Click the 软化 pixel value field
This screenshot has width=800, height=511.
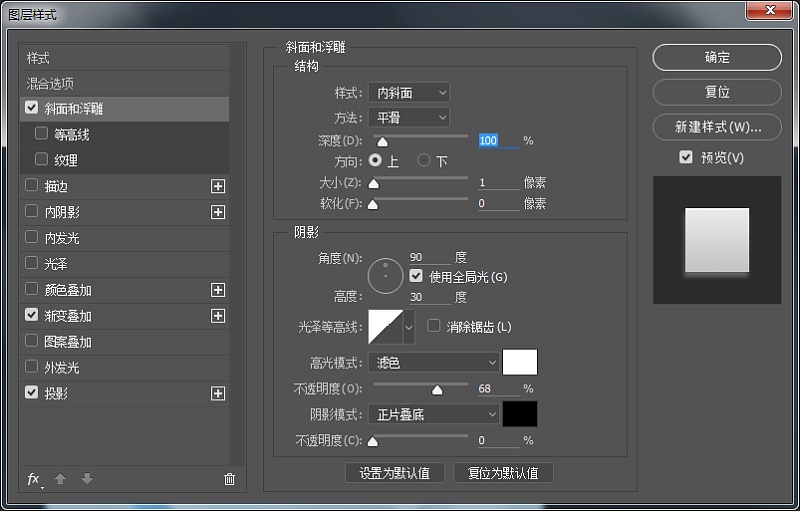[x=498, y=203]
